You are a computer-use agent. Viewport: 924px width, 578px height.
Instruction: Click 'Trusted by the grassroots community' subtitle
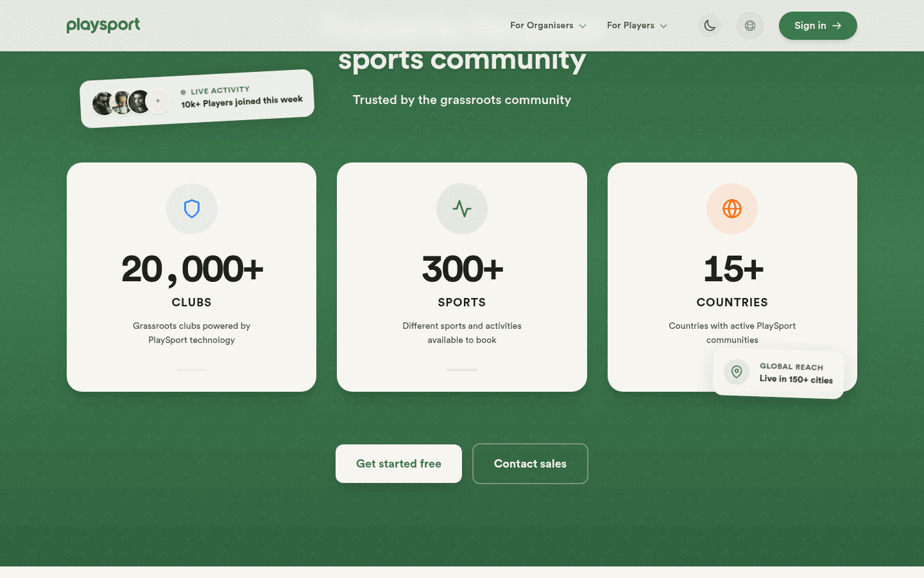click(x=462, y=100)
